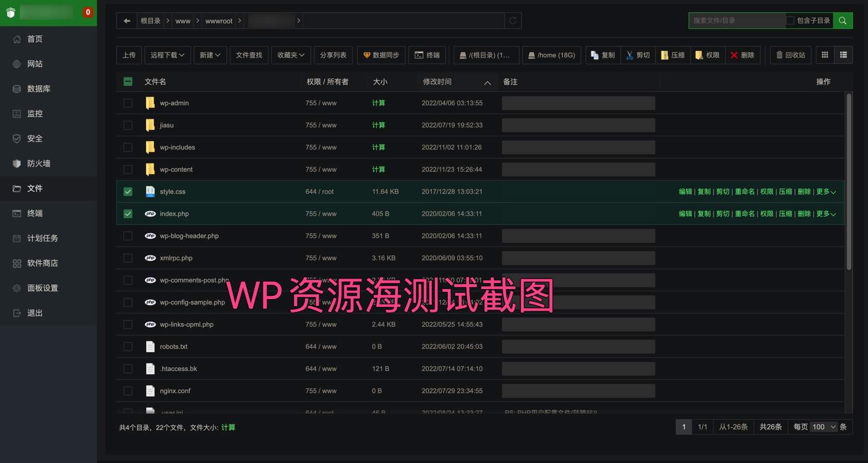
Task: Open 防火墙 in the sidebar
Action: coord(48,163)
